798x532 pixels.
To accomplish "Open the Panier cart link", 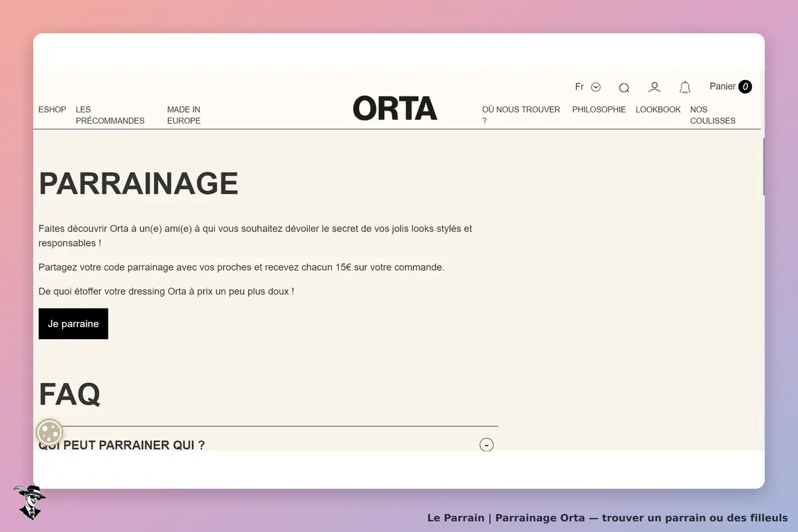I will click(x=730, y=86).
